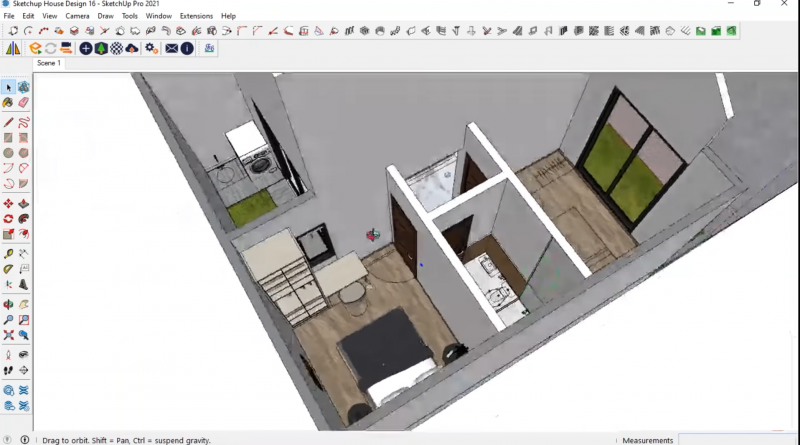800x445 pixels.
Task: Open the Draw menu
Action: [x=106, y=16]
